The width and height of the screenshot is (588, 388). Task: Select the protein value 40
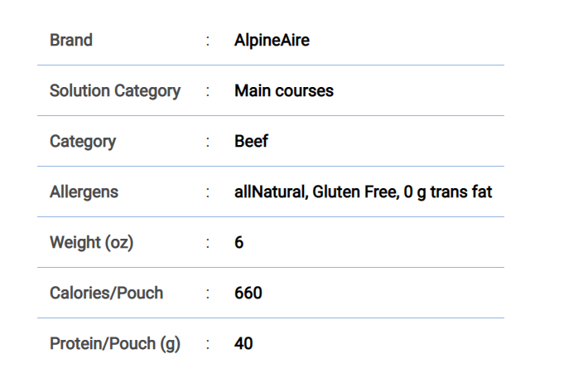243,344
